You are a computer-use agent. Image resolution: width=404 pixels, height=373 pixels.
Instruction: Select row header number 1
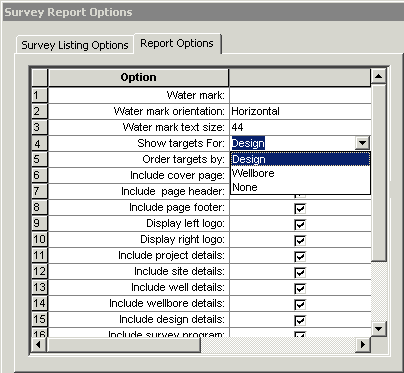[40, 95]
